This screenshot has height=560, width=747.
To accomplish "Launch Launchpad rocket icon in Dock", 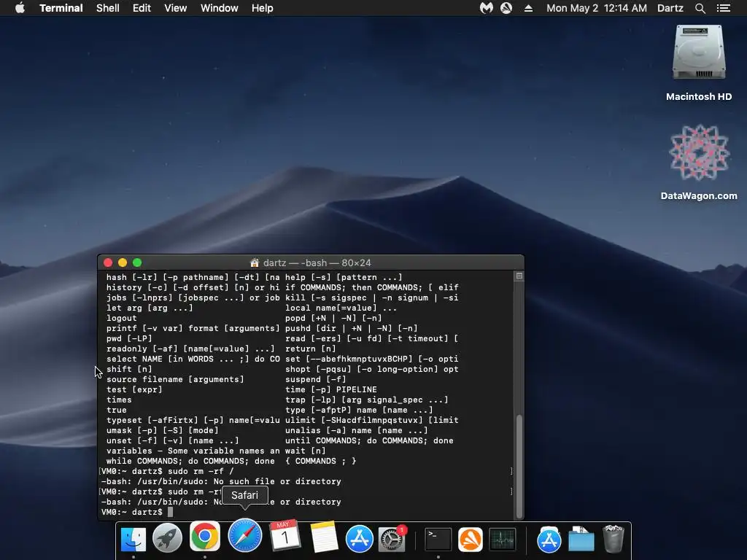I will tap(167, 538).
